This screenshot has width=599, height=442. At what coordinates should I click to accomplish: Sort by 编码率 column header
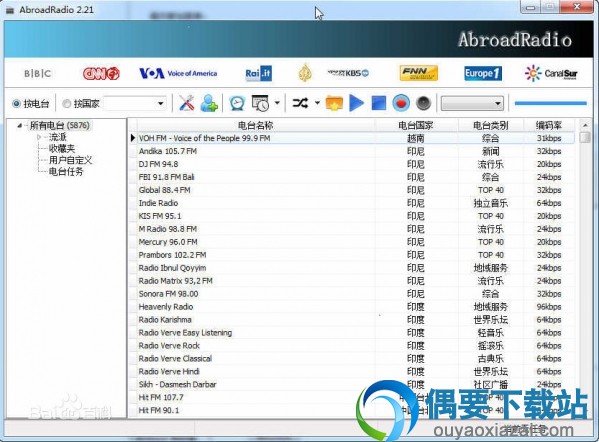tap(549, 125)
